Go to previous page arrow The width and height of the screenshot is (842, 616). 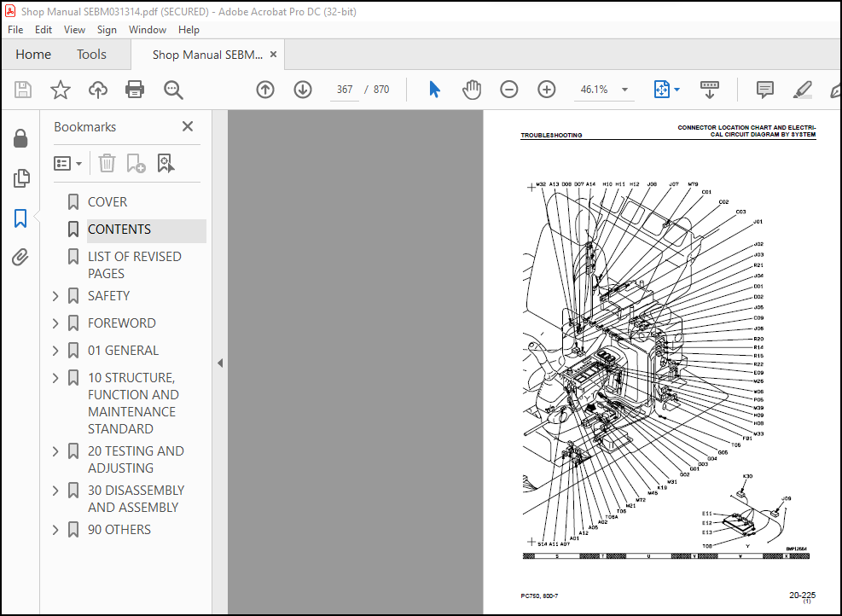click(x=265, y=89)
